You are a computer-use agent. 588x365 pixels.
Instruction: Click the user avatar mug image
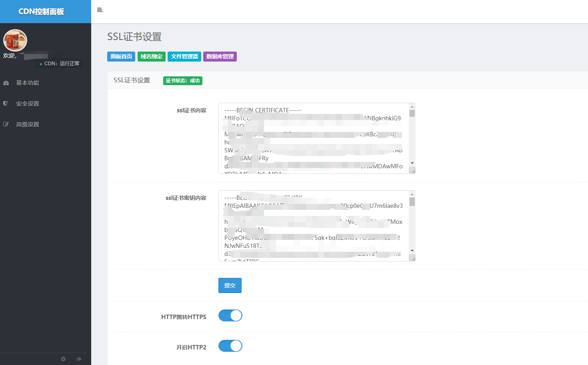[x=15, y=40]
